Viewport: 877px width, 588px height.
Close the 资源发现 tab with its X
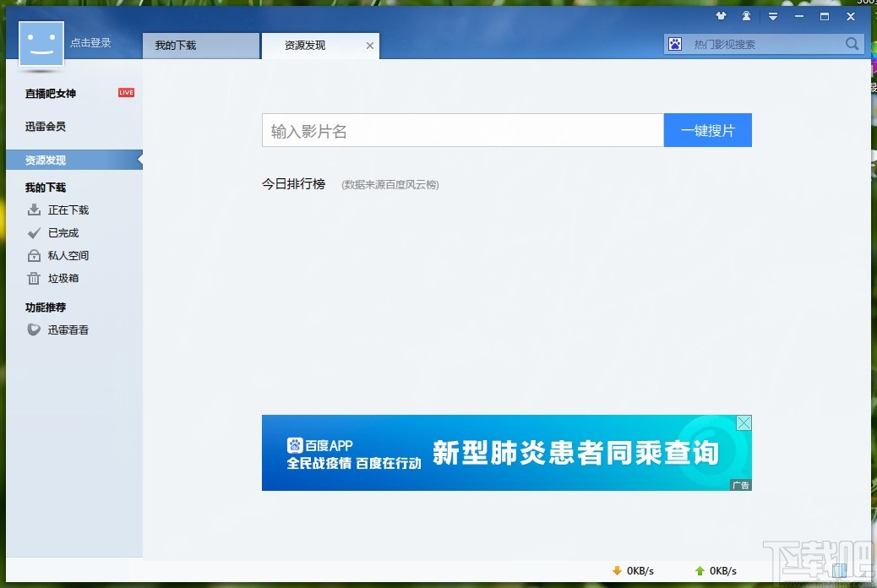point(369,46)
